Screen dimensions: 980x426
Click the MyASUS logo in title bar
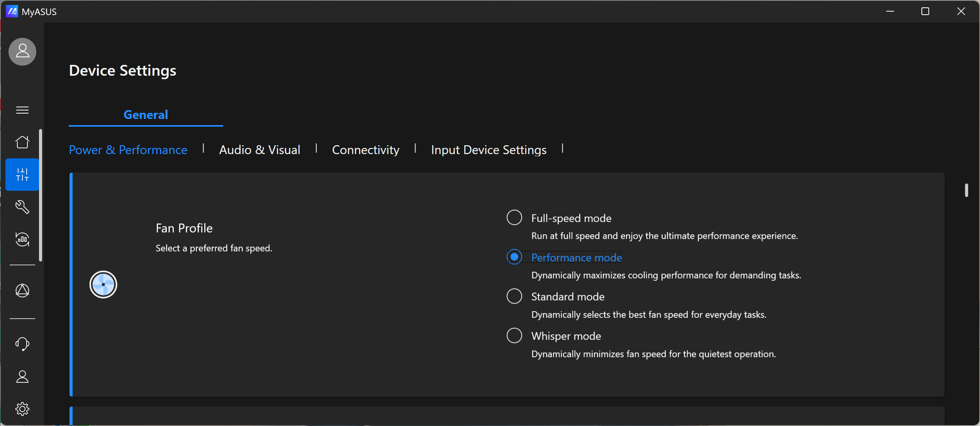coord(12,12)
